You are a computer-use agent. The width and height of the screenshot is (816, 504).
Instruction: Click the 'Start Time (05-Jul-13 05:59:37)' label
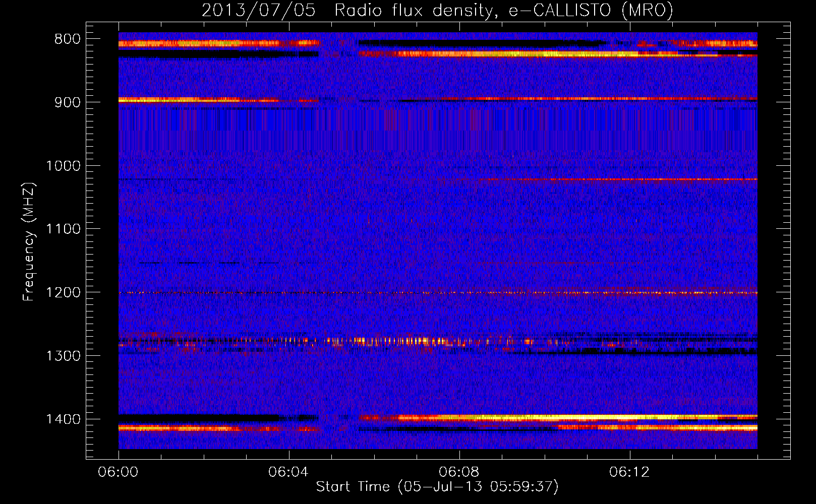[437, 487]
